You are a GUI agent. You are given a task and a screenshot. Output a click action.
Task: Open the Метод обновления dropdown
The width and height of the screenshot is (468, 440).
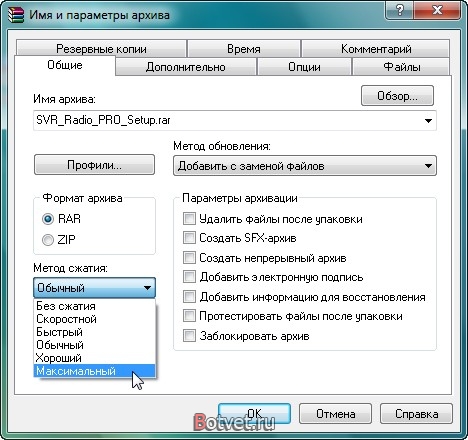pyautogui.click(x=305, y=165)
